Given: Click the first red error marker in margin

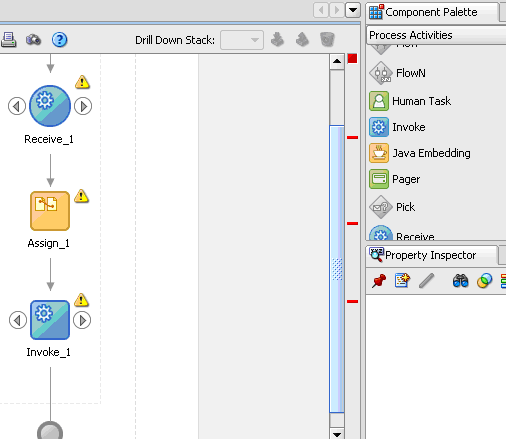Looking at the screenshot, I should coord(352,137).
